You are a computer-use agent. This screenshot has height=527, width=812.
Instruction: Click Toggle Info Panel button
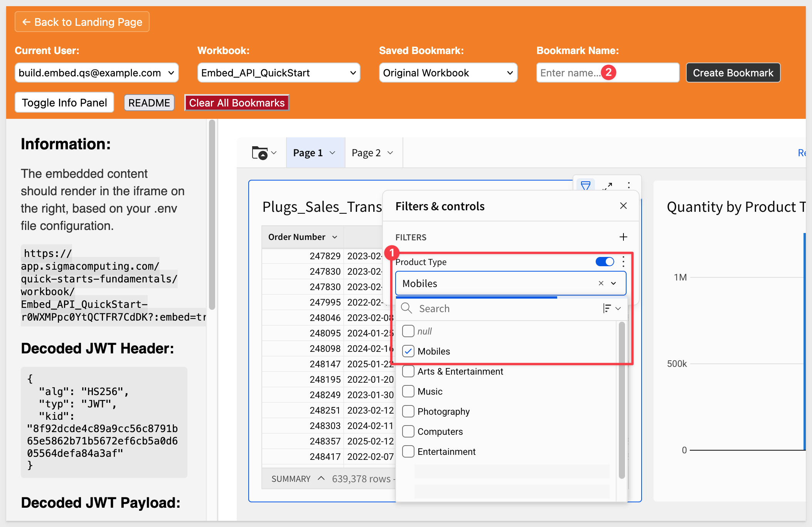(x=64, y=102)
